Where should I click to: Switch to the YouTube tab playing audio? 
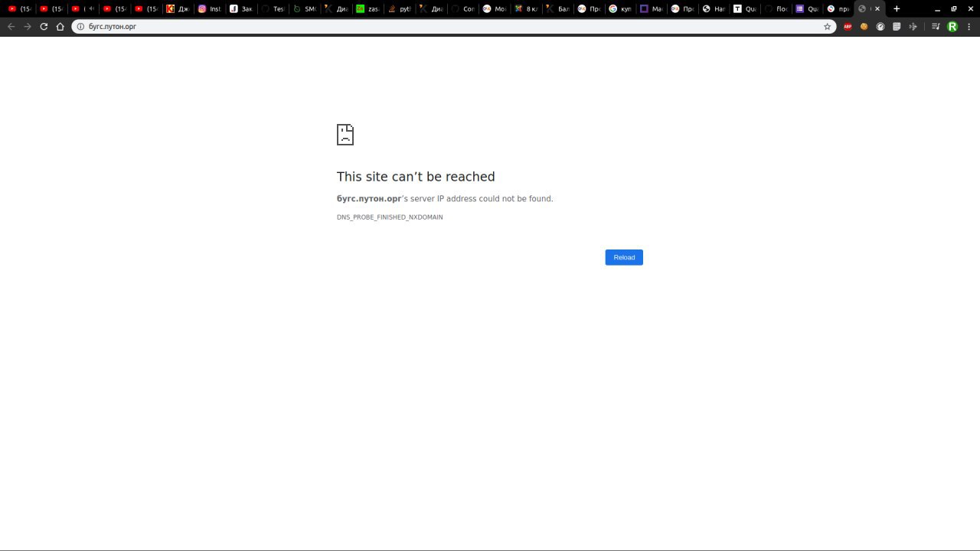pyautogui.click(x=83, y=8)
